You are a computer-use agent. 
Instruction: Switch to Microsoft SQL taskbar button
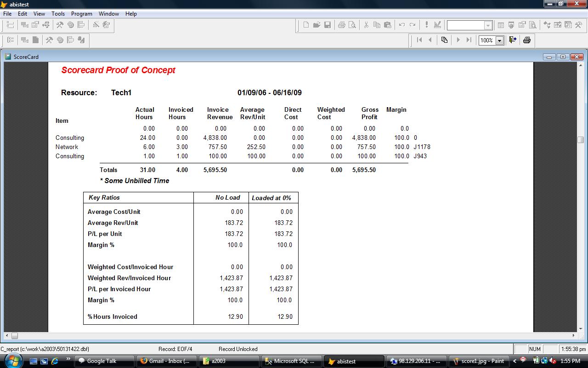pyautogui.click(x=291, y=361)
